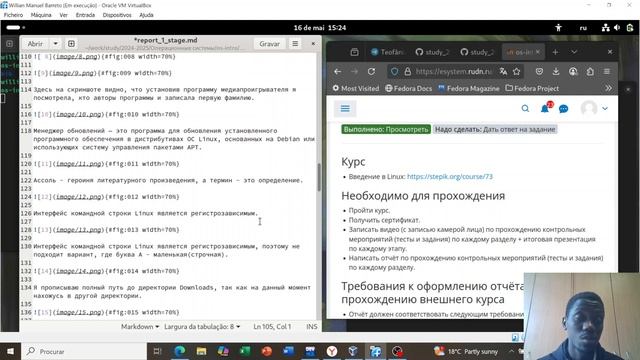Switch to the second study_2 GitHub tab

click(x=477, y=52)
